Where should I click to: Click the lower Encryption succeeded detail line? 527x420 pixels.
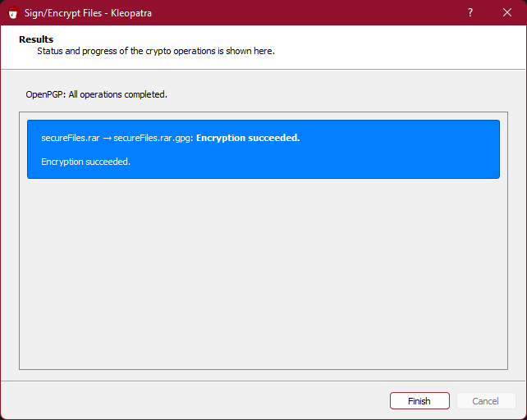(x=85, y=162)
